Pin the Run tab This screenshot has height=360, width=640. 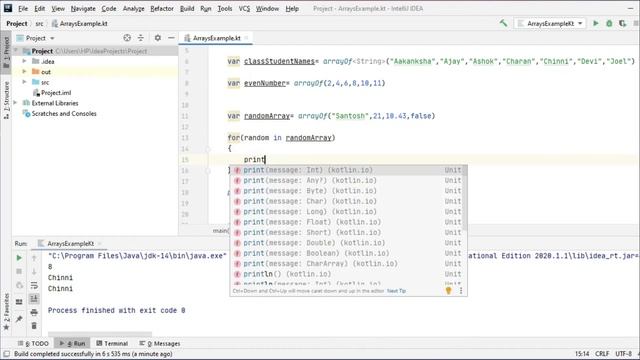point(19,319)
